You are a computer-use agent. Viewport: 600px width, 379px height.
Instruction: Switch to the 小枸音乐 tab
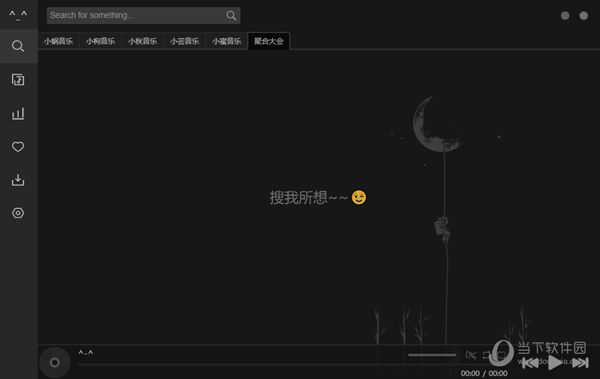coord(100,41)
